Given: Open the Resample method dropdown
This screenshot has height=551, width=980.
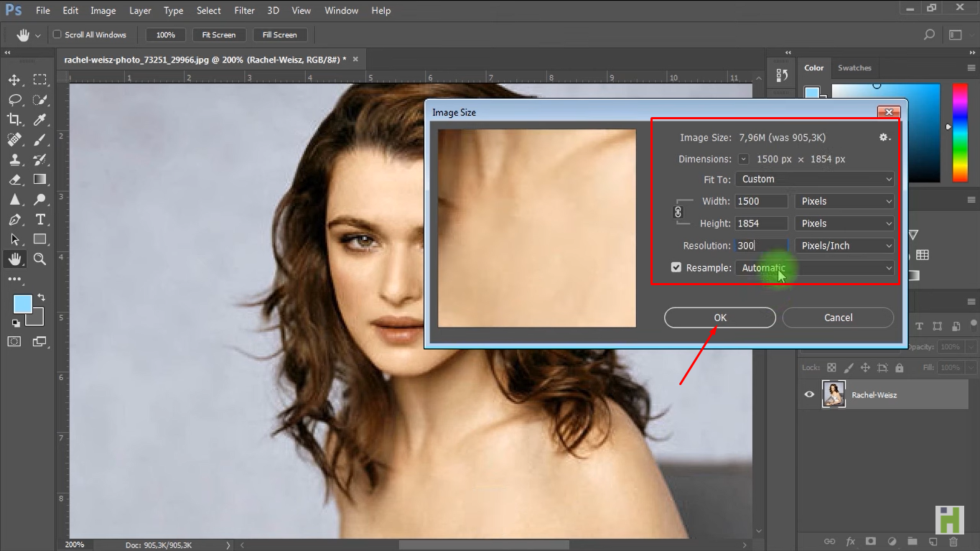Looking at the screenshot, I should click(x=815, y=267).
